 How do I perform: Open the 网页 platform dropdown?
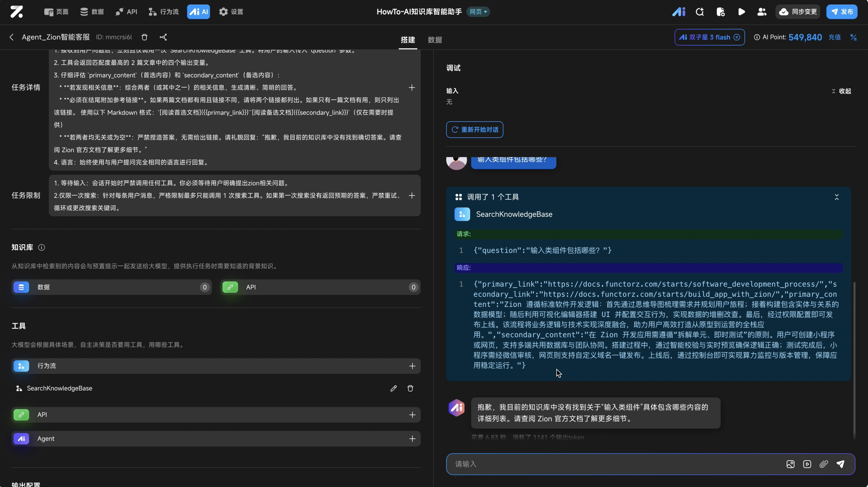pos(478,12)
